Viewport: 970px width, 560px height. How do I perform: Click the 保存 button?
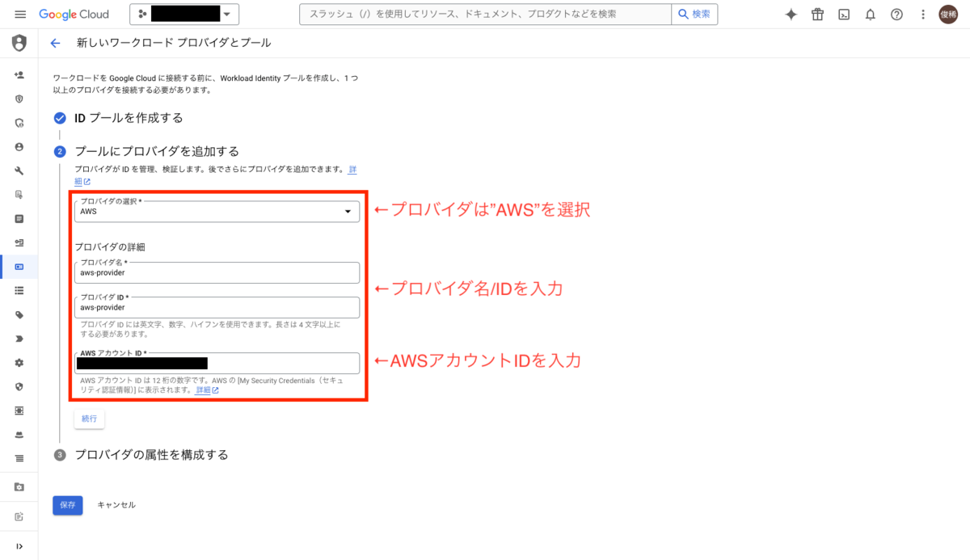click(68, 504)
